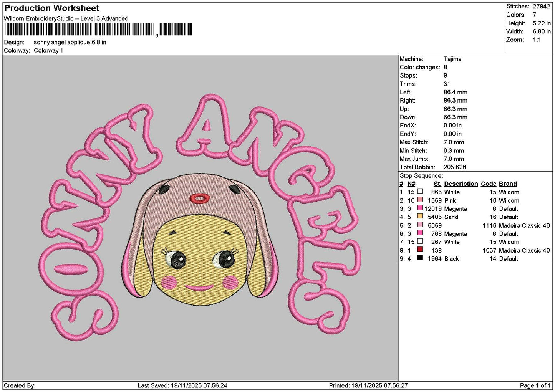The height and width of the screenshot is (392, 555).
Task: Click the 'Max Stitch:' label
Action: click(414, 142)
